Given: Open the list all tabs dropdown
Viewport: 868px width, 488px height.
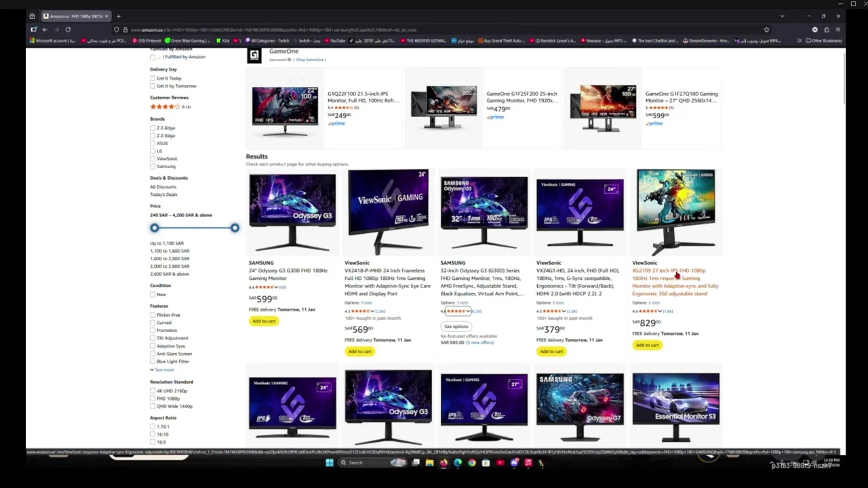Looking at the screenshot, I should click(782, 16).
